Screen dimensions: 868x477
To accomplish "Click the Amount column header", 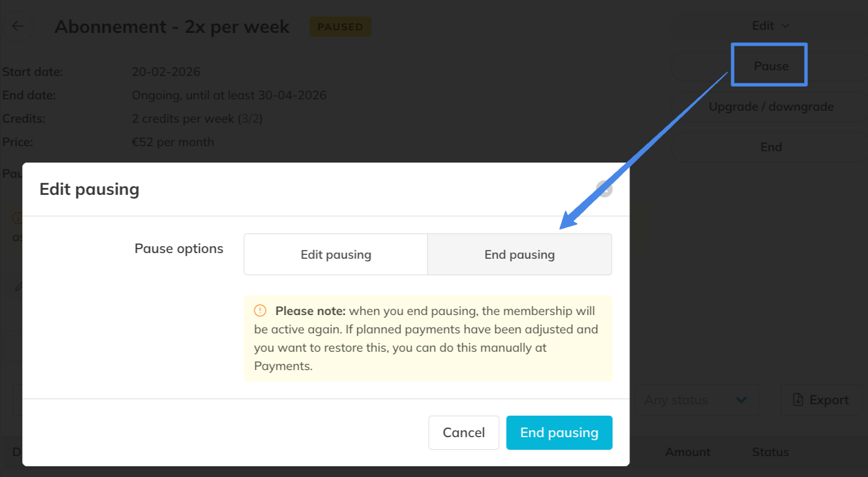I will 688,452.
